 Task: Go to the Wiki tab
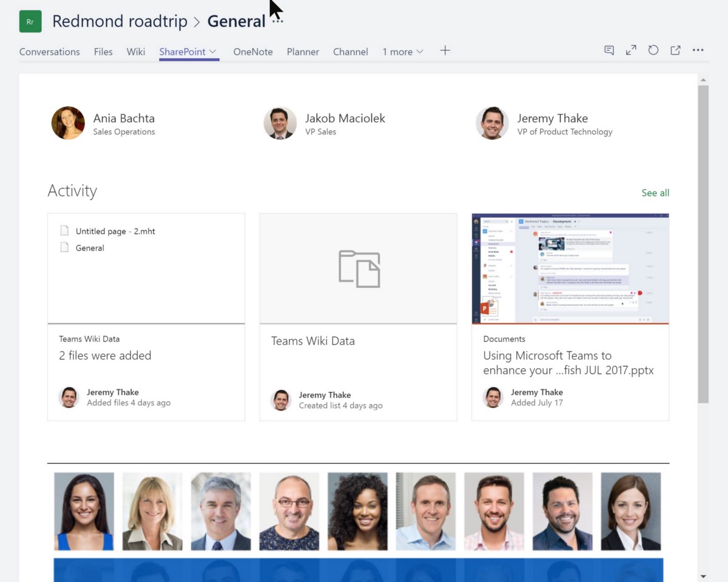tap(136, 52)
